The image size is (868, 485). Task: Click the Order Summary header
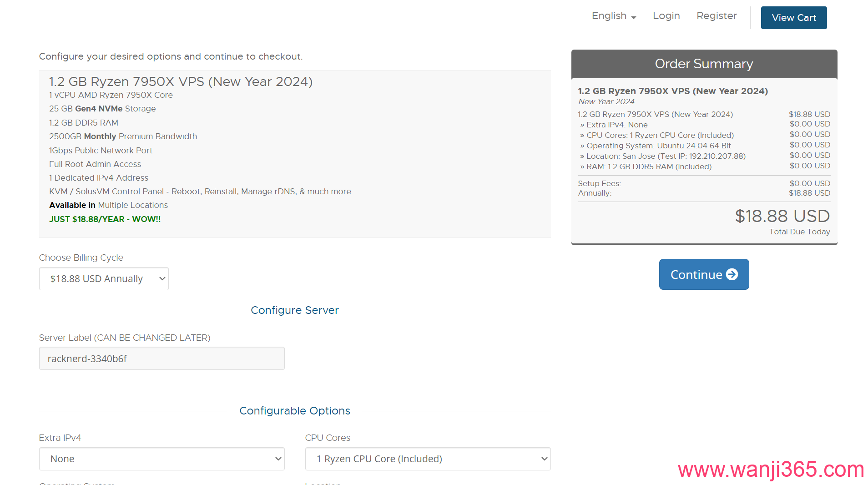coord(703,64)
